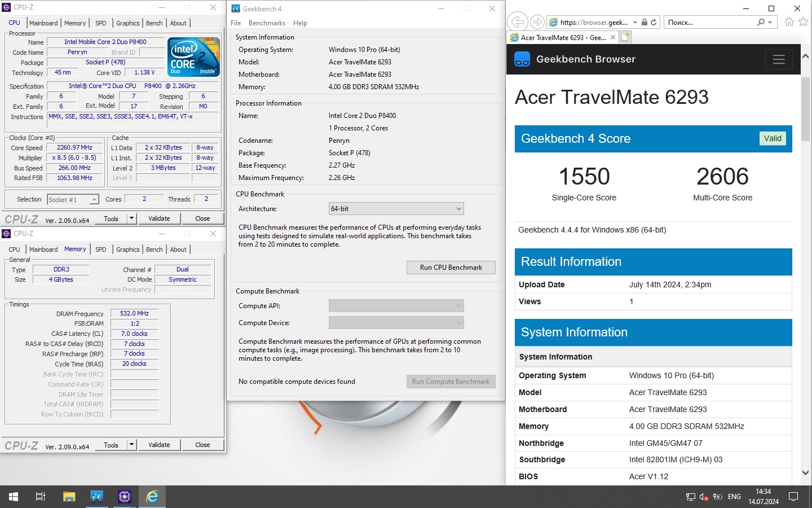
Task: Click the ENG language indicator
Action: coord(734,497)
